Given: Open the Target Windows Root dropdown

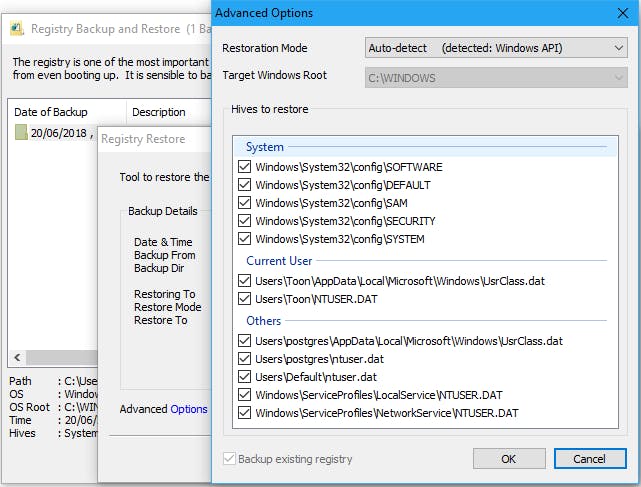Looking at the screenshot, I should point(496,75).
